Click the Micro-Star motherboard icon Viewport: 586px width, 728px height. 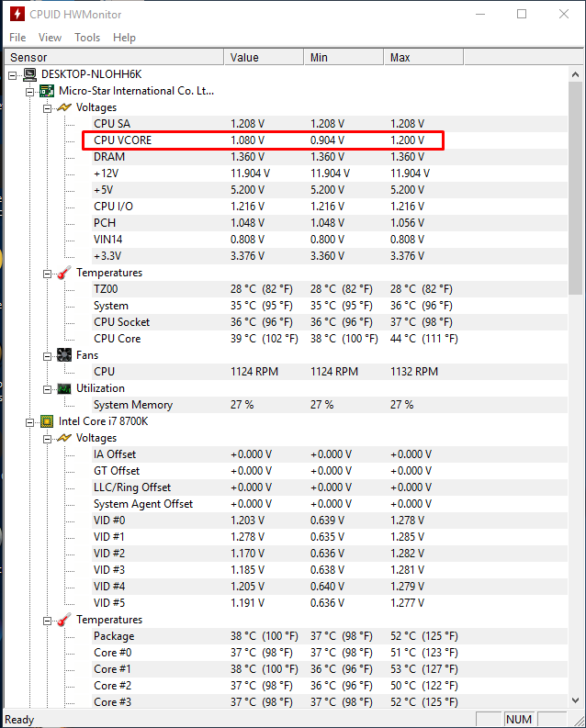pyautogui.click(x=47, y=91)
